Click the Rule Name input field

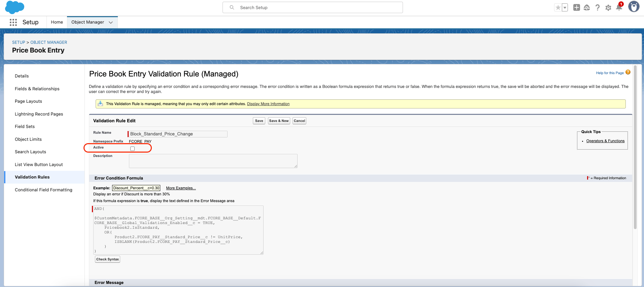coord(178,134)
